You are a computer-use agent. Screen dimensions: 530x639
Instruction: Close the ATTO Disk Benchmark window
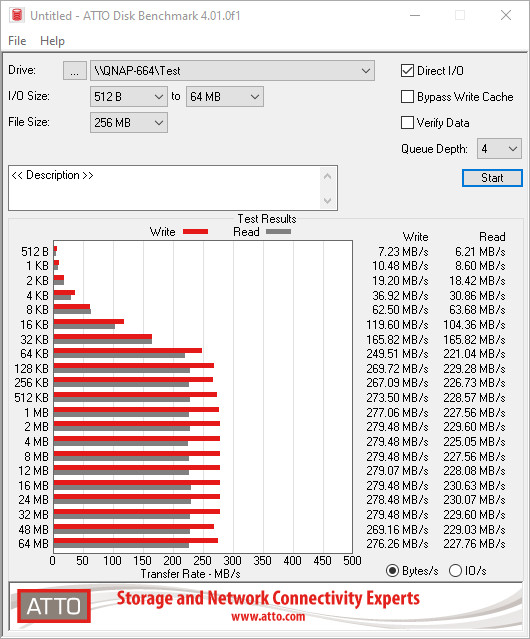(x=506, y=15)
